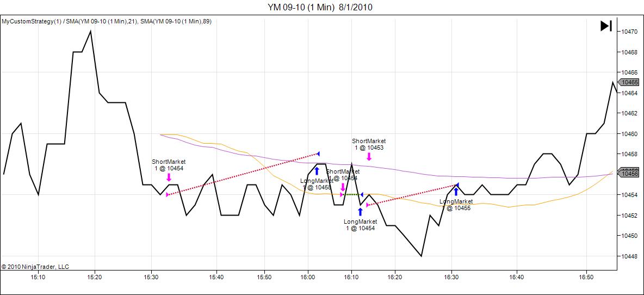Select the green dotted trade line near 16:10
Screen dimensions: 644x295
(x=351, y=194)
